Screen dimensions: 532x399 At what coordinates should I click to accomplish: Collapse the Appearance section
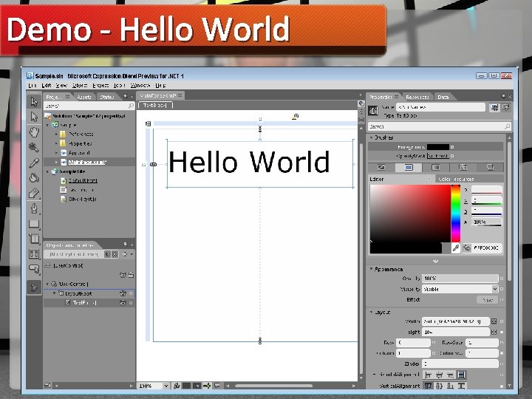[x=371, y=269]
